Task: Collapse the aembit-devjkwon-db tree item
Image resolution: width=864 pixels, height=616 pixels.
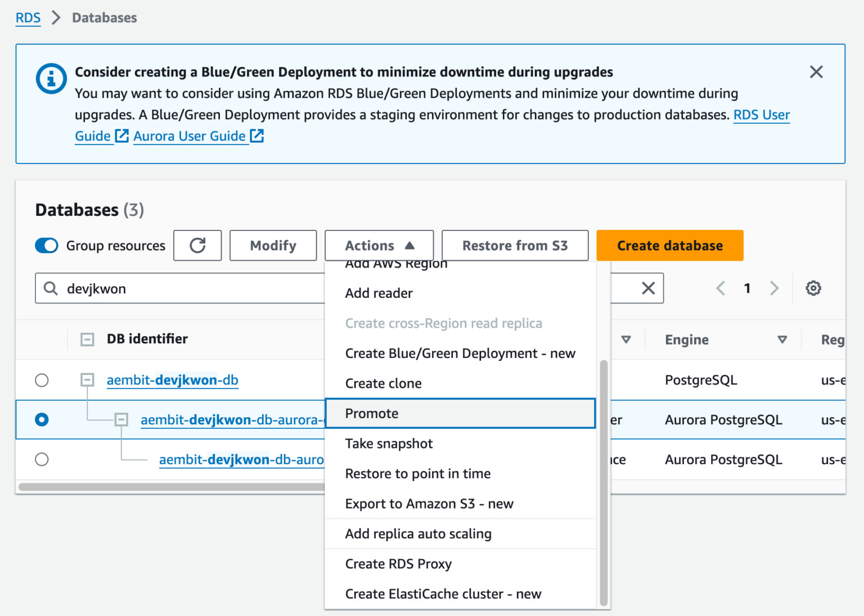Action: [87, 380]
